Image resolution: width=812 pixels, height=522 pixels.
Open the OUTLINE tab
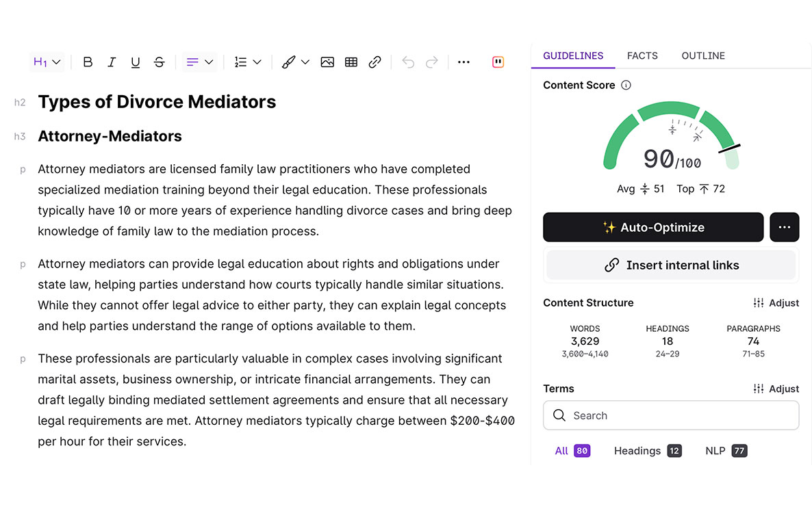703,56
